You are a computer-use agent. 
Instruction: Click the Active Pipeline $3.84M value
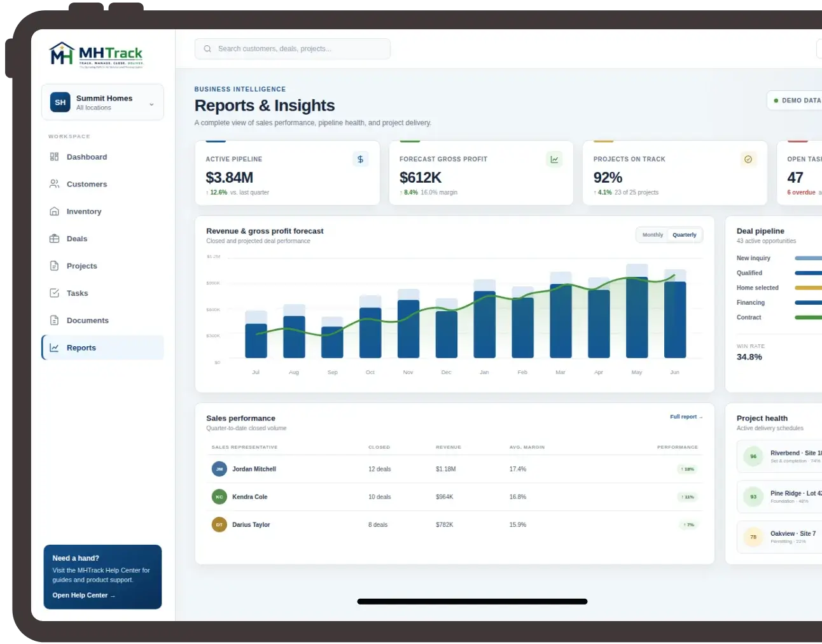tap(229, 178)
